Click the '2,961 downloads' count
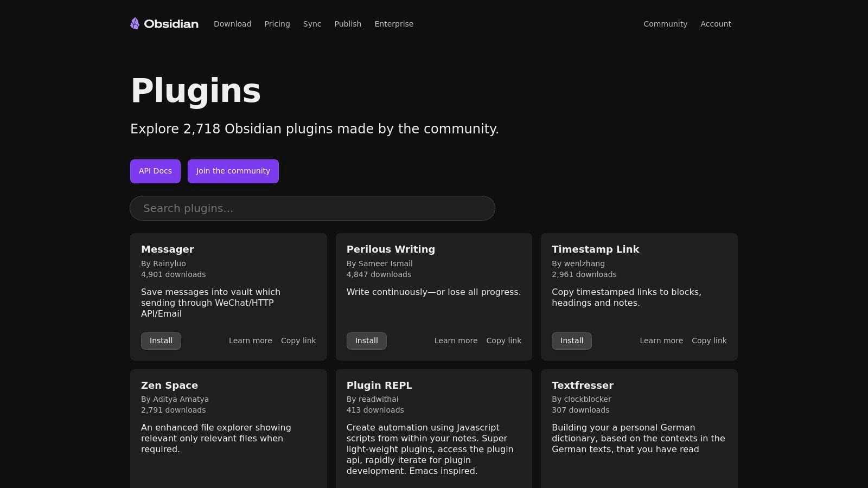This screenshot has width=868, height=488. (584, 274)
